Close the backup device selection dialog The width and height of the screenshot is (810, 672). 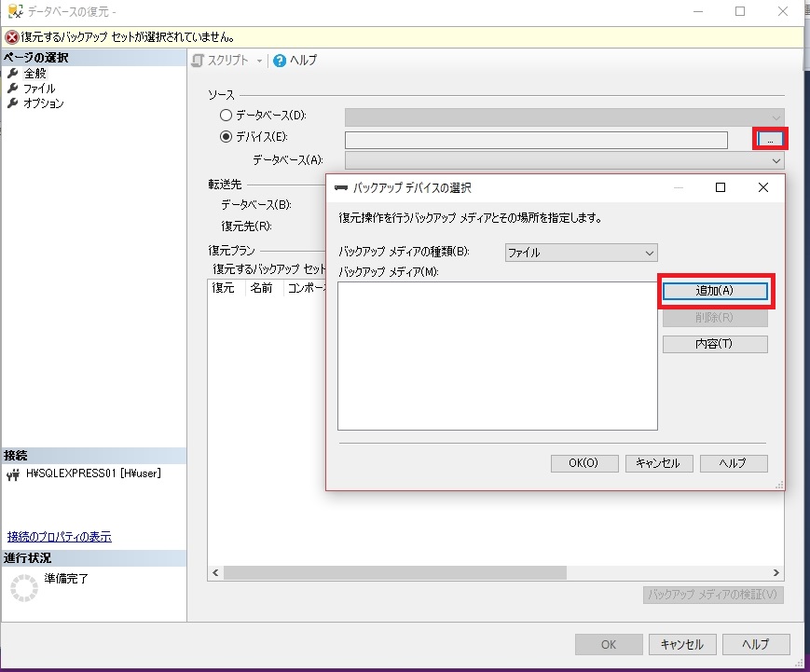[x=763, y=187]
